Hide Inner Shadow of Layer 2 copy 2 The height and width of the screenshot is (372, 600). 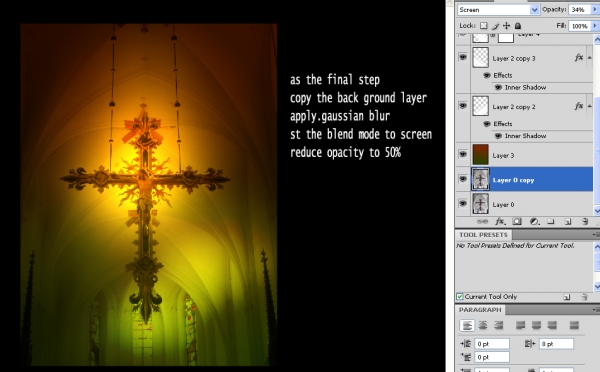click(498, 136)
